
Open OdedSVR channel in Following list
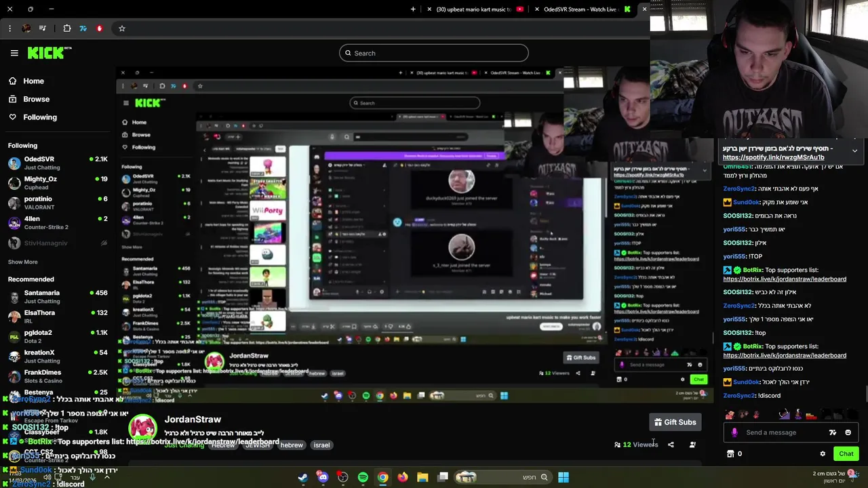pyautogui.click(x=58, y=163)
